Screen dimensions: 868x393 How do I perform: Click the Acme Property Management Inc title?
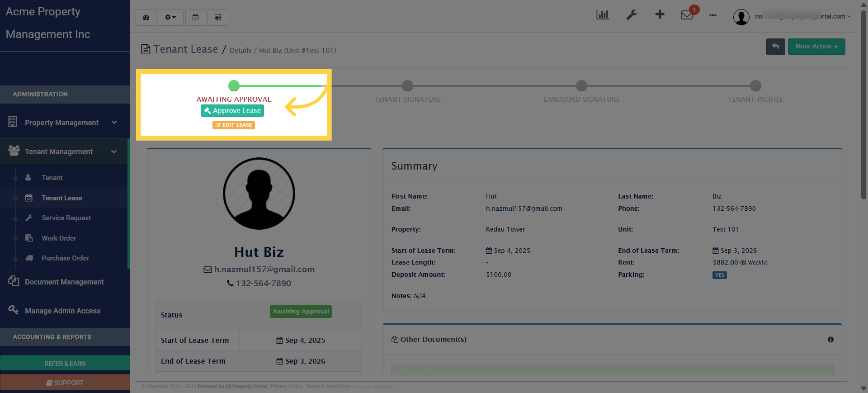(x=48, y=23)
